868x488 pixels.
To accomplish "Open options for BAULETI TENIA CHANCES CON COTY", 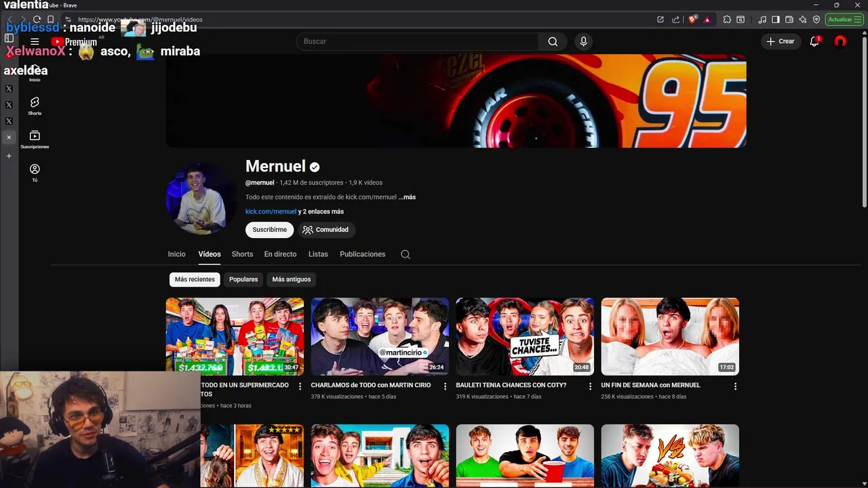I will tap(590, 386).
